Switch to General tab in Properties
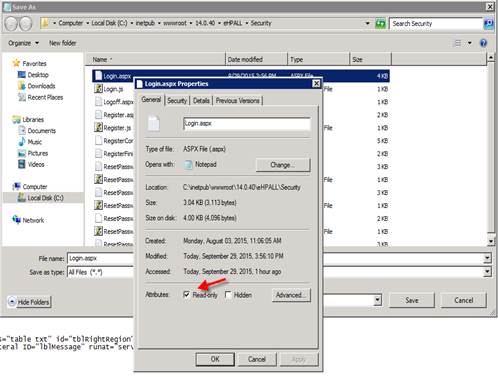498x377 pixels. tap(151, 100)
